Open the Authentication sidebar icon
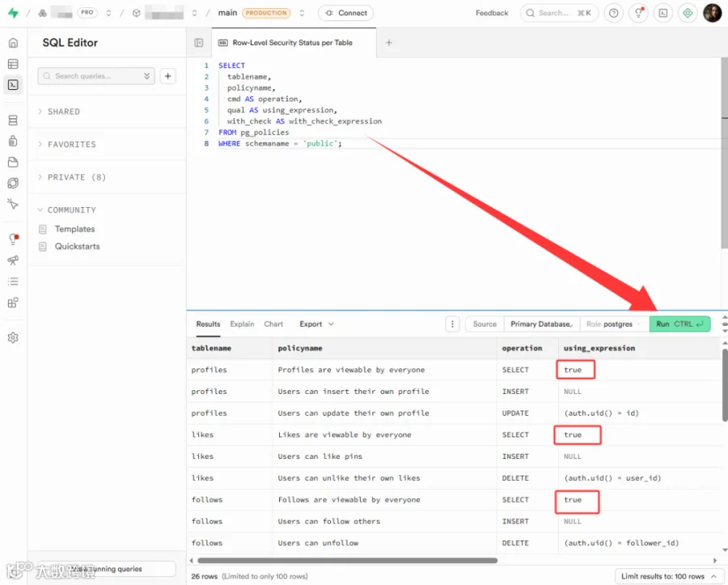The height and width of the screenshot is (585, 728). pyautogui.click(x=14, y=141)
